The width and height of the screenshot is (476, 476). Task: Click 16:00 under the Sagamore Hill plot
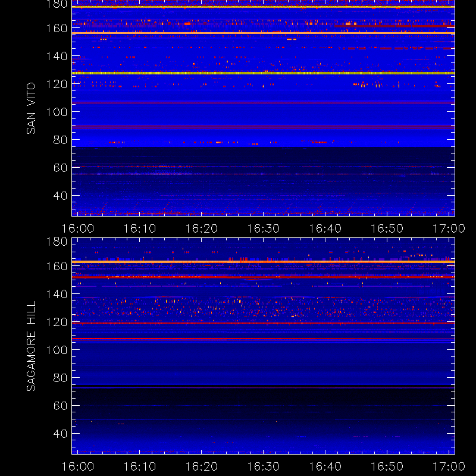[x=78, y=466]
